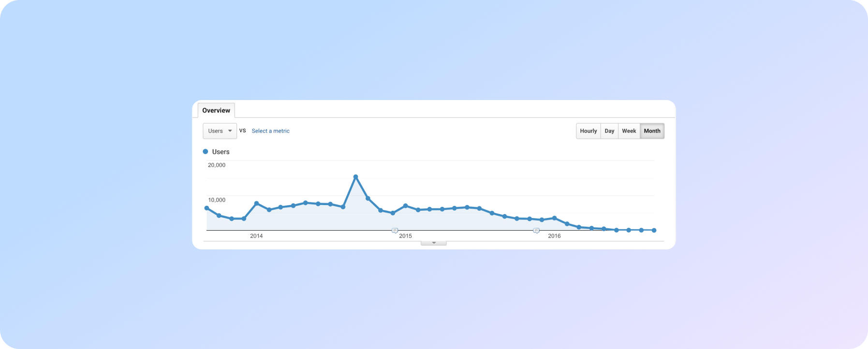This screenshot has width=868, height=349.
Task: Expand the annotations drawer arrow below chart
Action: [434, 243]
